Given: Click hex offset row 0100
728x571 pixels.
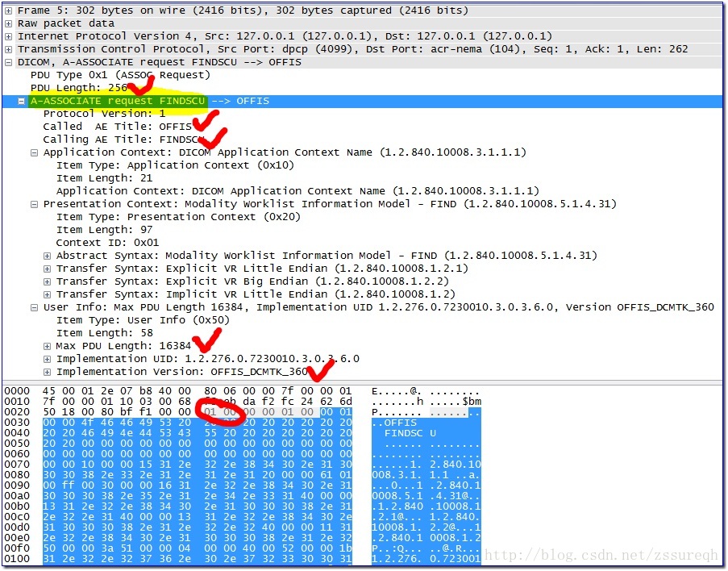Looking at the screenshot, I should (x=17, y=559).
